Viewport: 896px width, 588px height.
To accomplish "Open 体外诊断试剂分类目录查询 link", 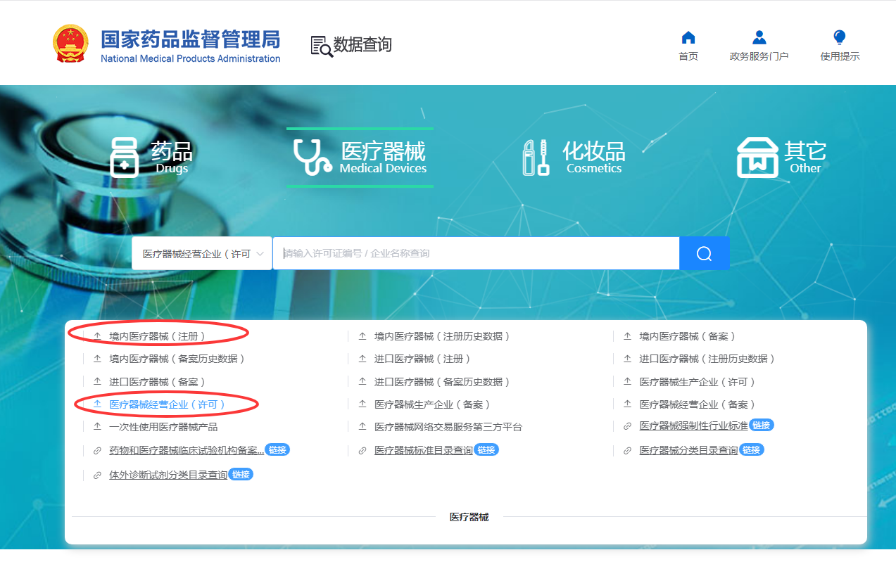I will tap(168, 475).
